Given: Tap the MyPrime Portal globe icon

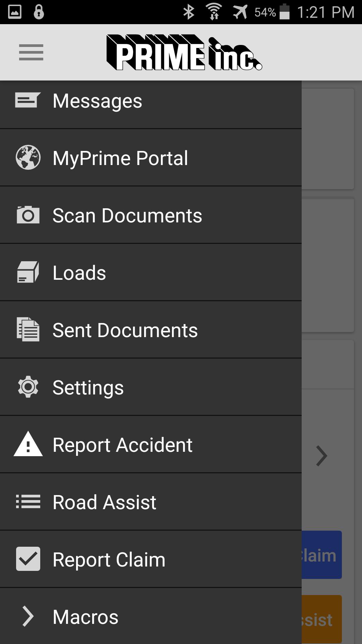Looking at the screenshot, I should pyautogui.click(x=28, y=158).
